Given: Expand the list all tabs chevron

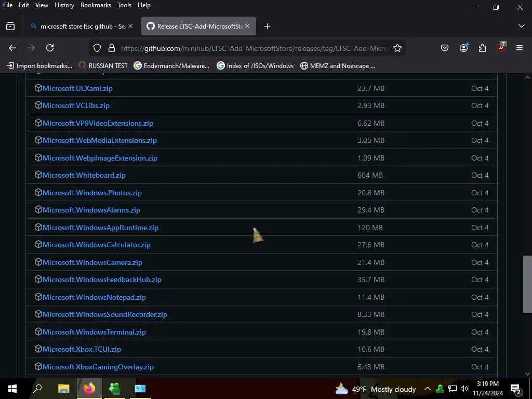Looking at the screenshot, I should [x=522, y=26].
